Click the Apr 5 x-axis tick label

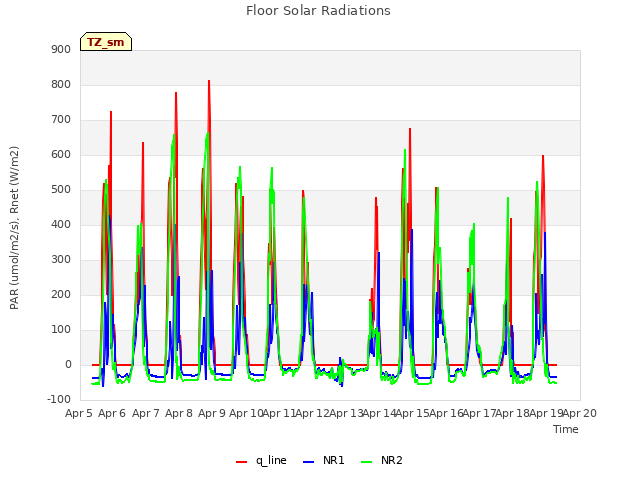point(79,413)
